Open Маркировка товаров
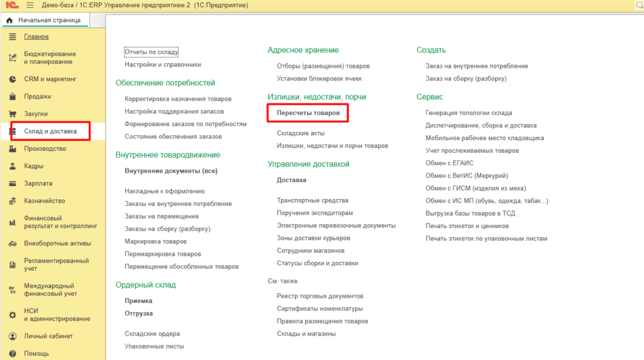This screenshot has height=360, width=644. click(155, 241)
